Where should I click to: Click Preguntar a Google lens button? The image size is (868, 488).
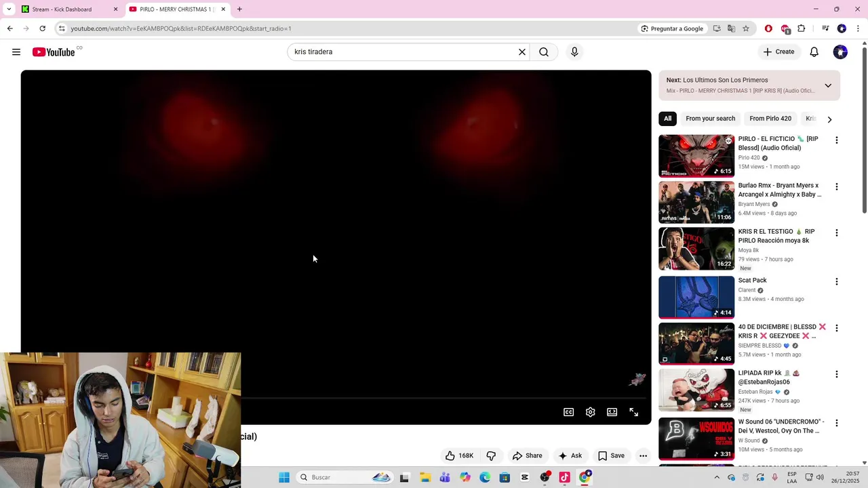coord(672,28)
